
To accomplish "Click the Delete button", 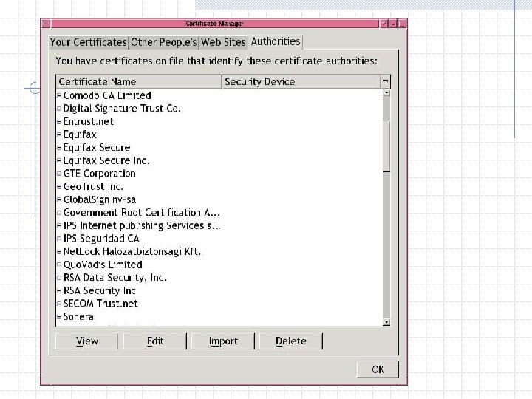I will click(x=291, y=341).
